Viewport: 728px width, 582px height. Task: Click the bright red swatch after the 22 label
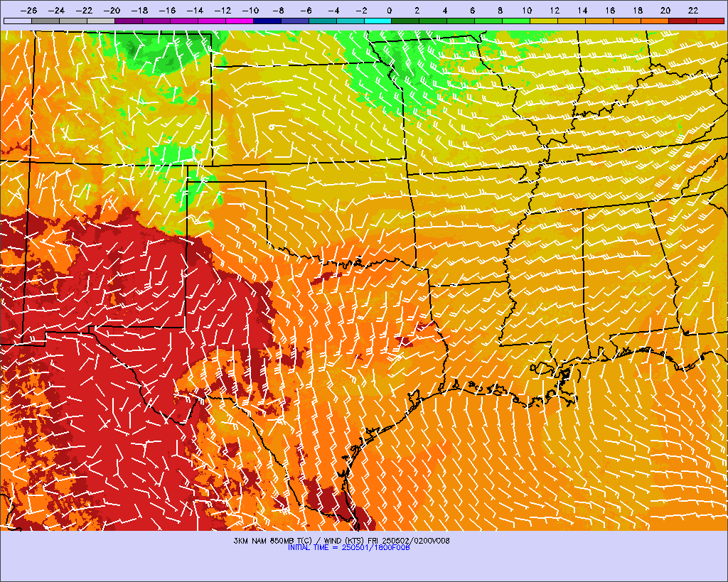[710, 21]
